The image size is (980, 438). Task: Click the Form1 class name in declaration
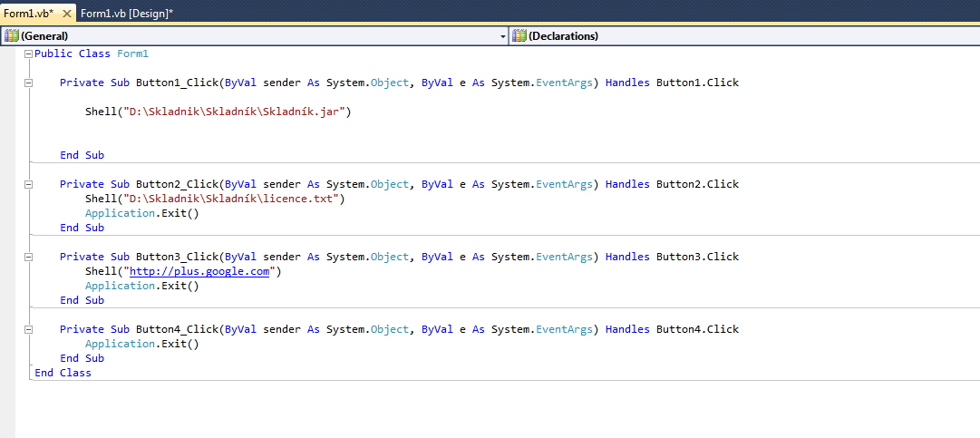[x=132, y=54]
